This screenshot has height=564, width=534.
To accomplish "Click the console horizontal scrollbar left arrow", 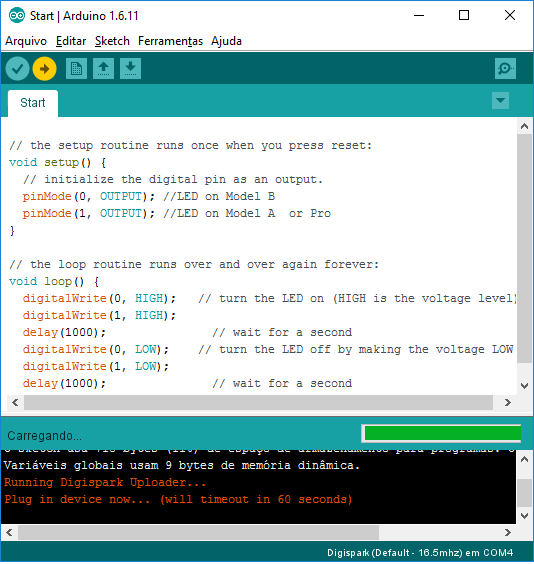I will click(x=9, y=532).
